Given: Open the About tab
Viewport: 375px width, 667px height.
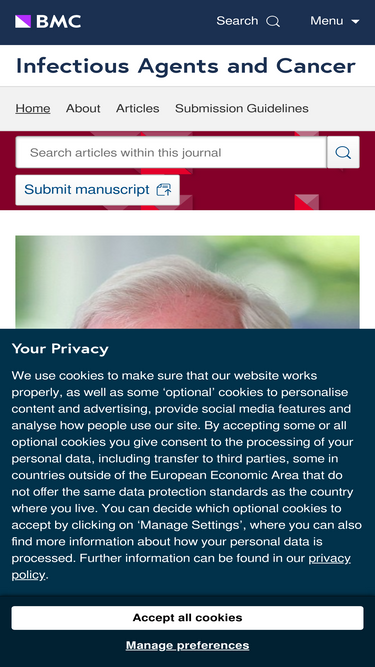Looking at the screenshot, I should click(83, 108).
